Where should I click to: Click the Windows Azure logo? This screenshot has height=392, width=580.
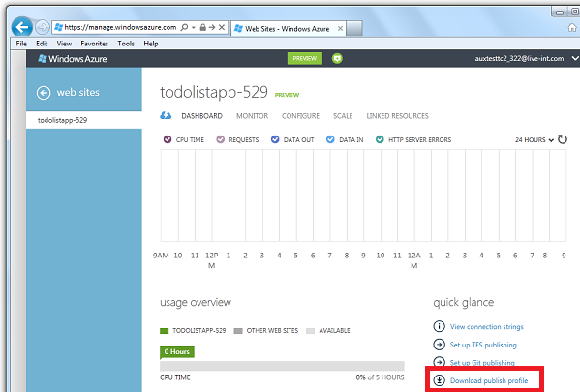pyautogui.click(x=73, y=59)
